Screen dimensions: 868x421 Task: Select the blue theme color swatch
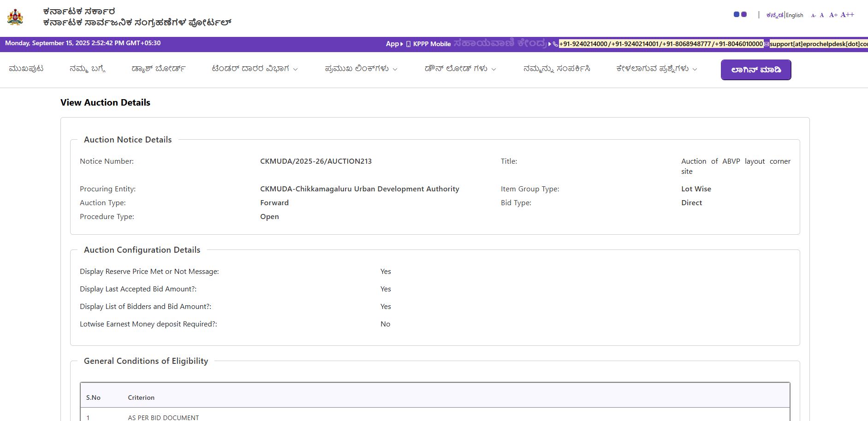[737, 15]
